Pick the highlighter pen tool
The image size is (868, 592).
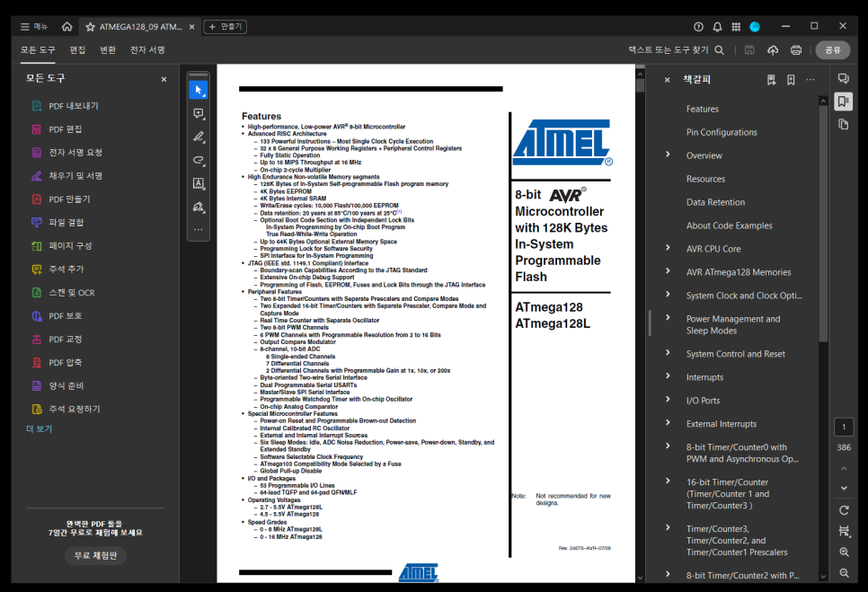(x=199, y=137)
